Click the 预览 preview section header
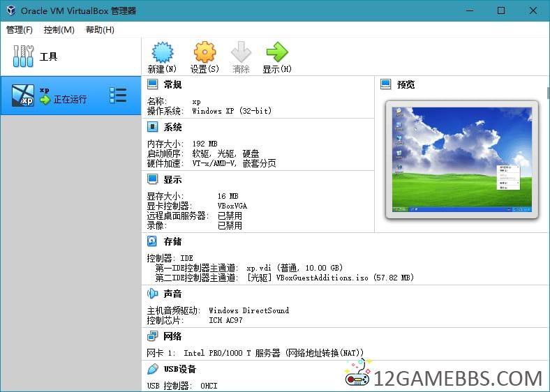 click(406, 84)
